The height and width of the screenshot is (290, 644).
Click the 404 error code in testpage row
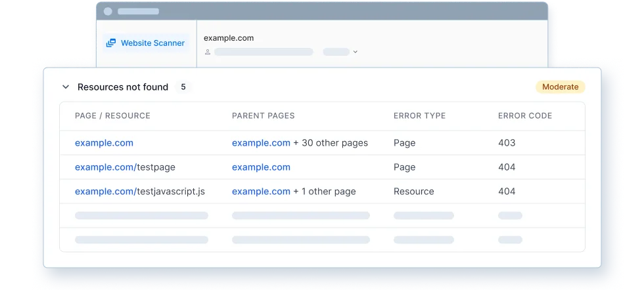(x=507, y=167)
